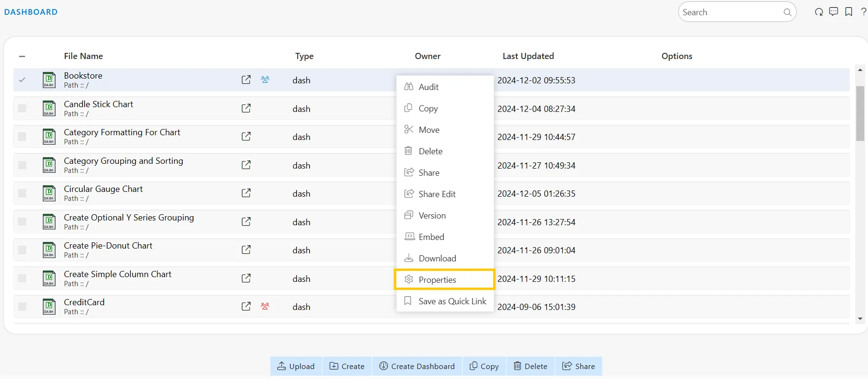868x379 pixels.
Task: Open Bookstore dashboard in new window icon
Action: [246, 80]
